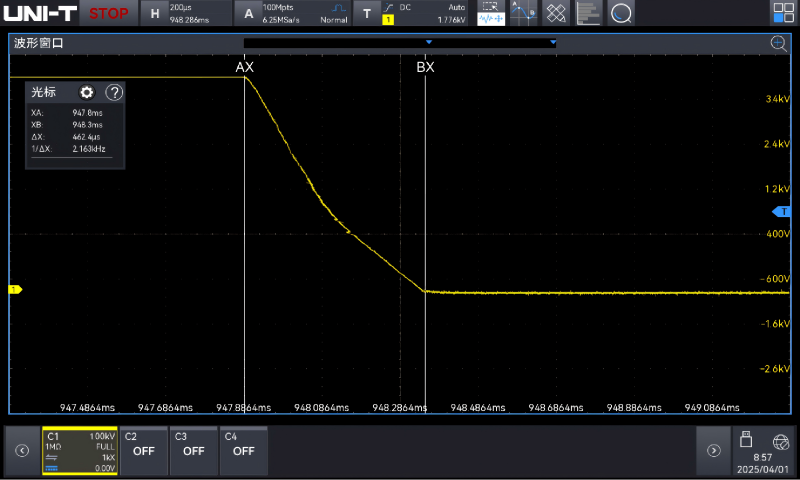The image size is (800, 480).
Task: Click the right arrow to scroll channels
Action: 713,450
